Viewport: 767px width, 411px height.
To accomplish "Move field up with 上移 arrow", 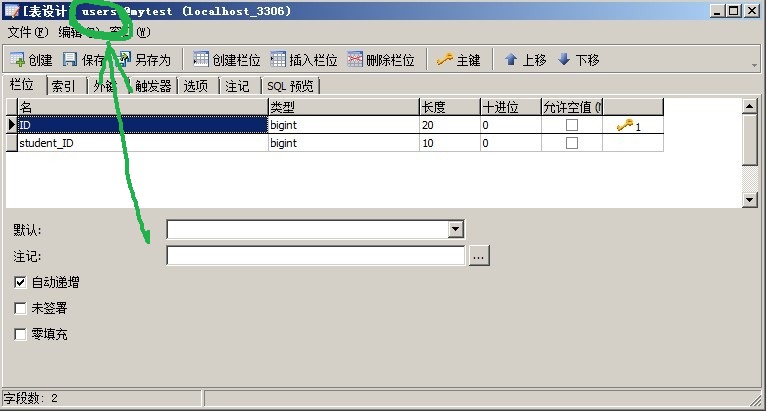I will [x=511, y=59].
